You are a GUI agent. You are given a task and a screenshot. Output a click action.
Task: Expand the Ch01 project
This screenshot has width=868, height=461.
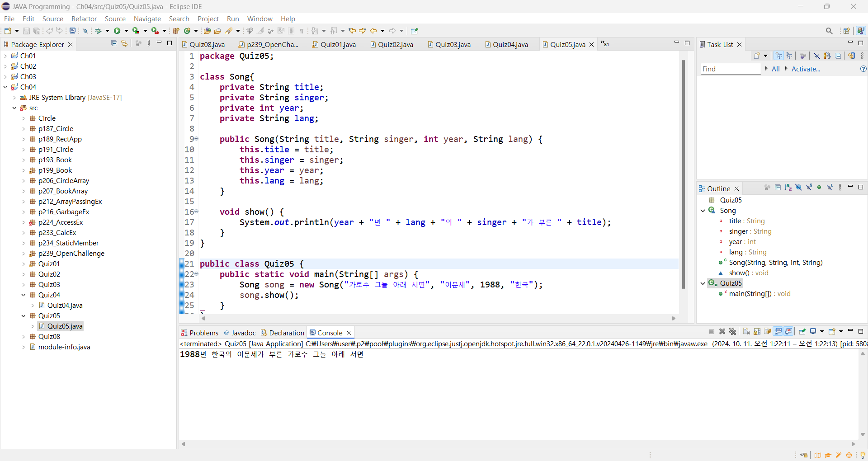tap(5, 56)
